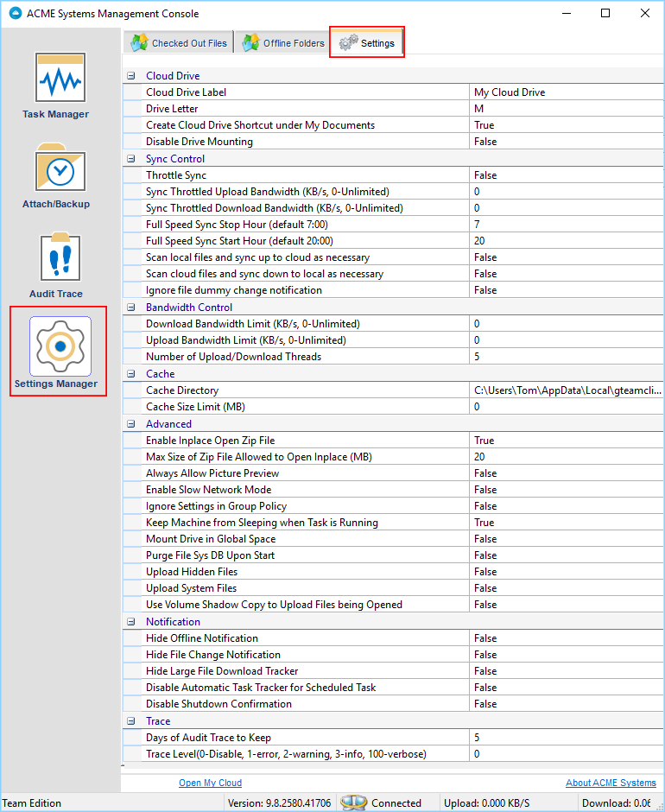Viewport: 665px width, 812px height.
Task: Click the gear icon on Settings tab
Action: (x=348, y=43)
